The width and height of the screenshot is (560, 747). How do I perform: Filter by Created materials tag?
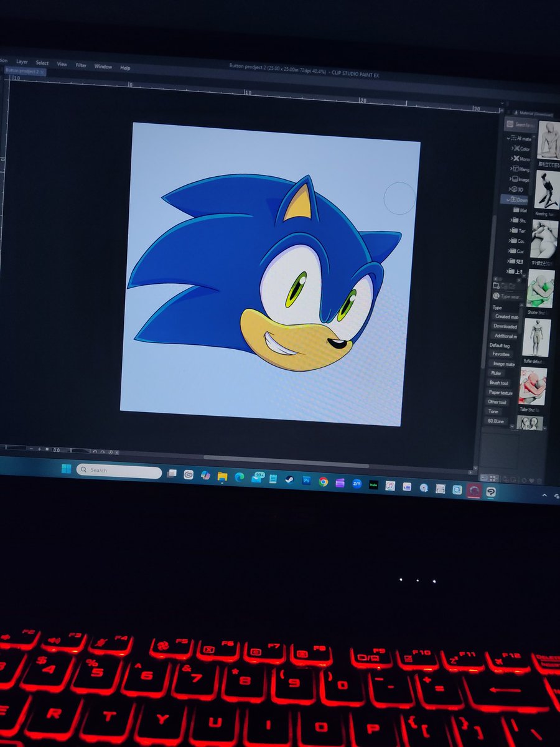coord(505,317)
